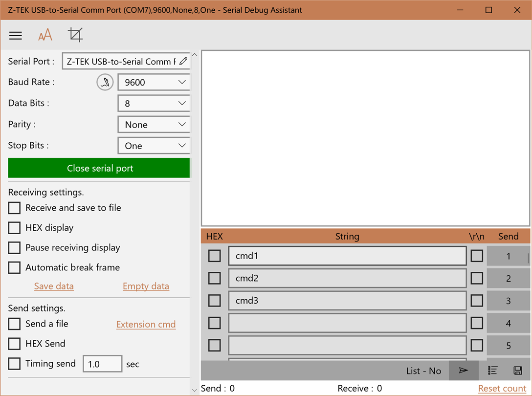Screen dimensions: 532x396
Task: Click the crop icon in the toolbar
Action: [75, 35]
